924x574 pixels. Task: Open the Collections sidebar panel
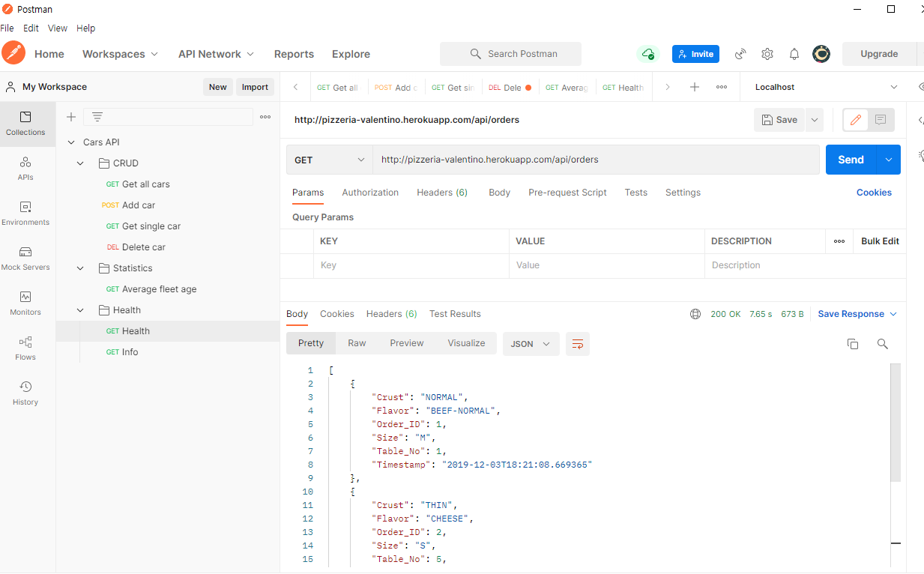(26, 124)
